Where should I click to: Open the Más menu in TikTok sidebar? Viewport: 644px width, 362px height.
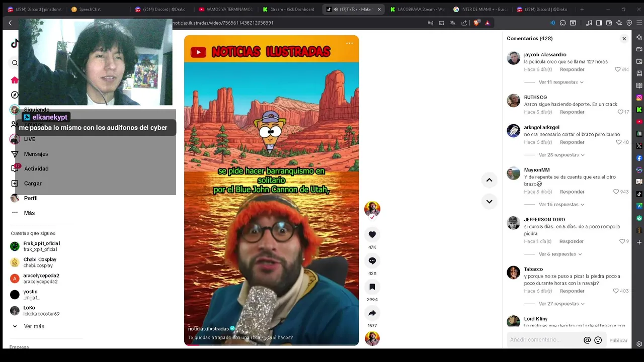click(29, 213)
